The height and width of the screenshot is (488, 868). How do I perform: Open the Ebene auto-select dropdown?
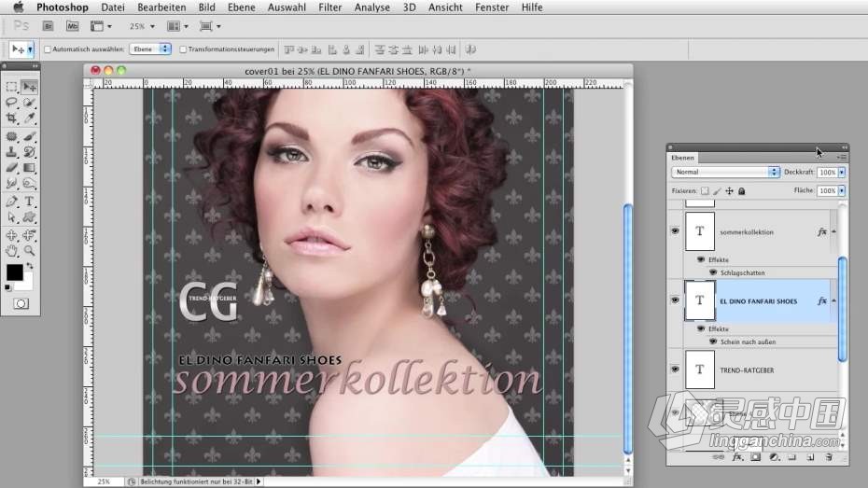click(x=150, y=49)
